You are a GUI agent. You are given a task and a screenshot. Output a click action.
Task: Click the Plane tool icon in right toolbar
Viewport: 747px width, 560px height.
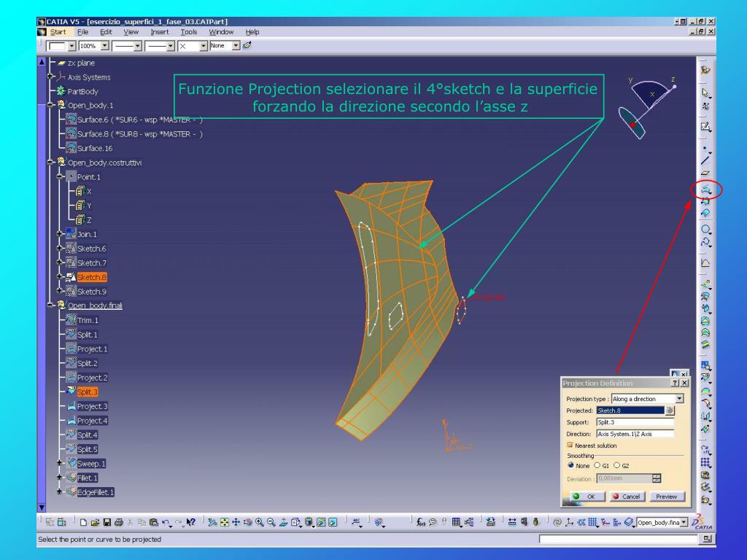pos(705,173)
